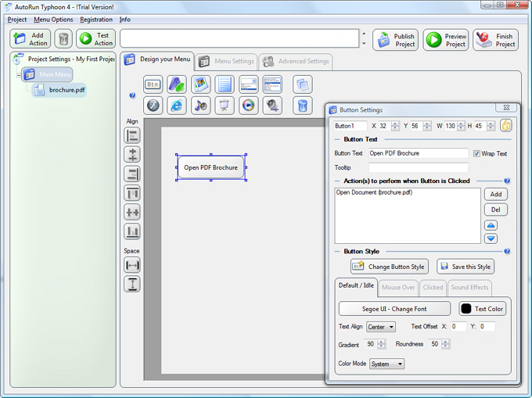Open the Color Mode dropdown
The height and width of the screenshot is (398, 532).
click(x=387, y=364)
